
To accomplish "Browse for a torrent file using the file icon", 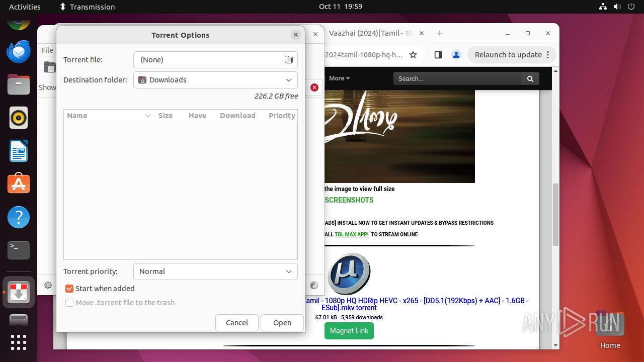I will point(289,60).
